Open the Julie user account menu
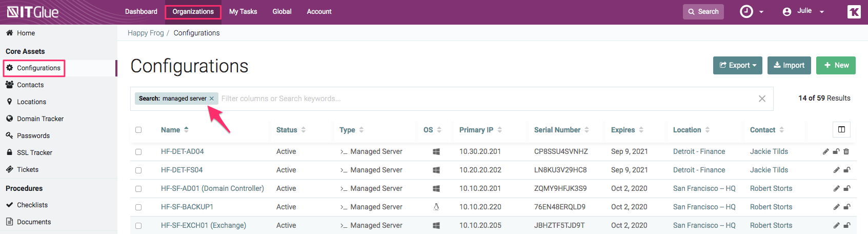The height and width of the screenshot is (234, 868). [x=803, y=11]
